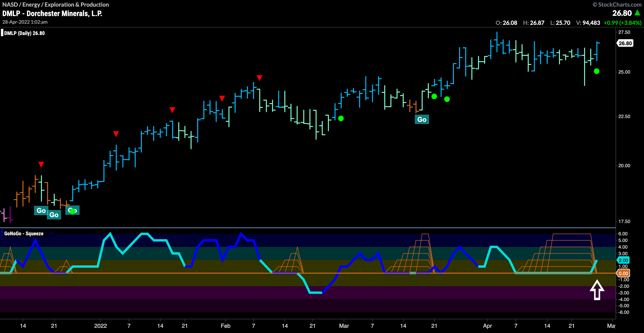The width and height of the screenshot is (644, 333).
Task: Click the 22.50 price axis label
Action: pyautogui.click(x=624, y=116)
